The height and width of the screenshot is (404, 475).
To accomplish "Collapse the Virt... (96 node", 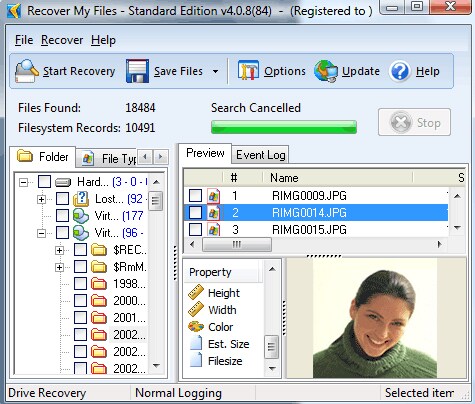I will point(41,233).
